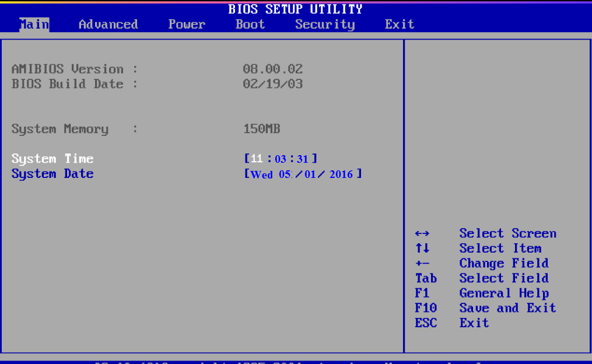Click the year field in System Date
The width and height of the screenshot is (592, 364).
[343, 174]
